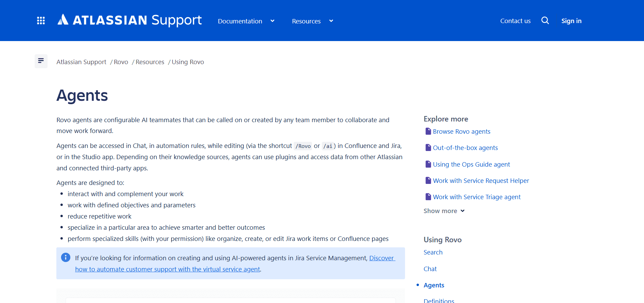Screen dimensions: 644x303
Task: Click bullet 'work with defined objectives and parameters'
Action: click(x=131, y=205)
